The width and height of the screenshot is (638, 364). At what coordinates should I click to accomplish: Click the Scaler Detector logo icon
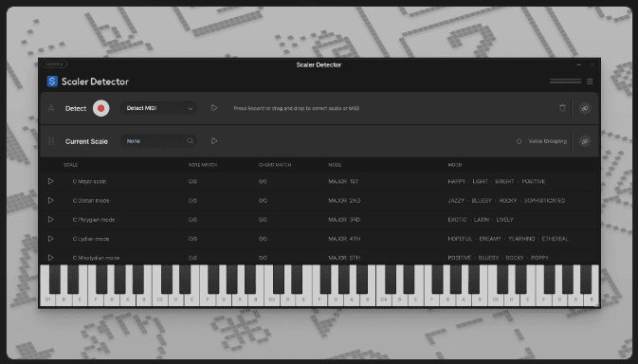(52, 82)
